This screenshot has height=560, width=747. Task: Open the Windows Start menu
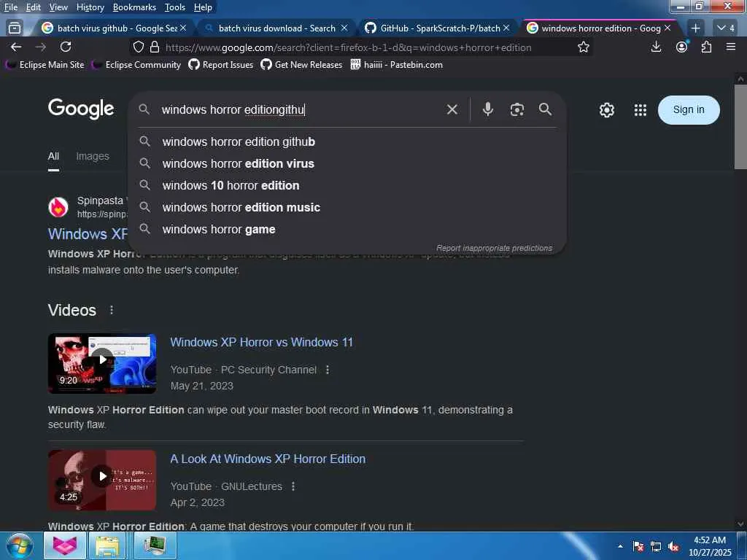pos(19,545)
